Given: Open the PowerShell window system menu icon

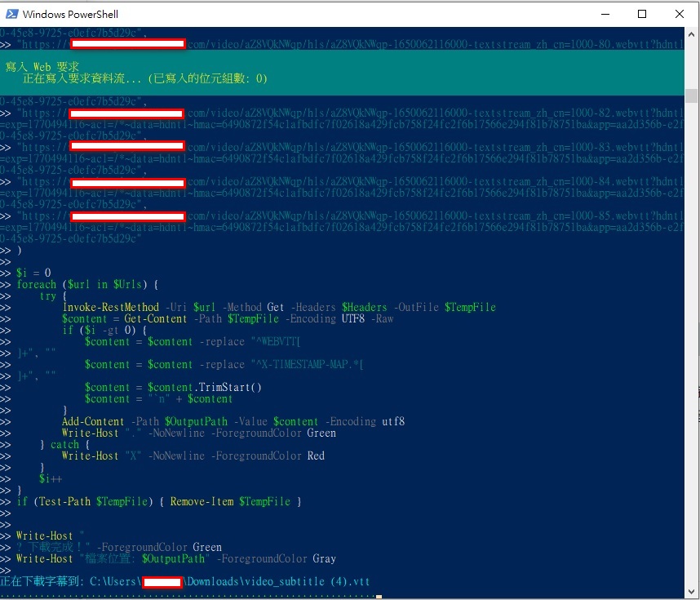Looking at the screenshot, I should [11, 14].
